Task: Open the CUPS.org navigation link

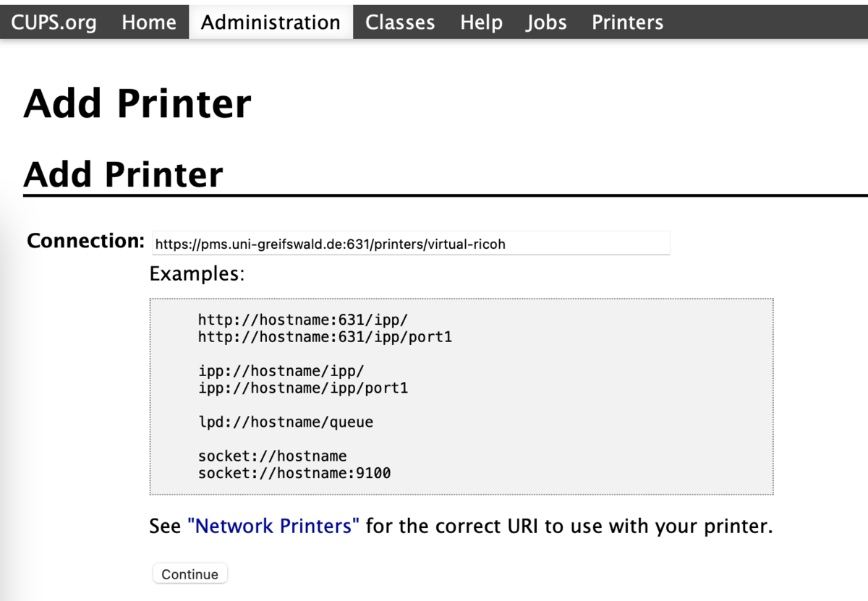Action: [54, 22]
